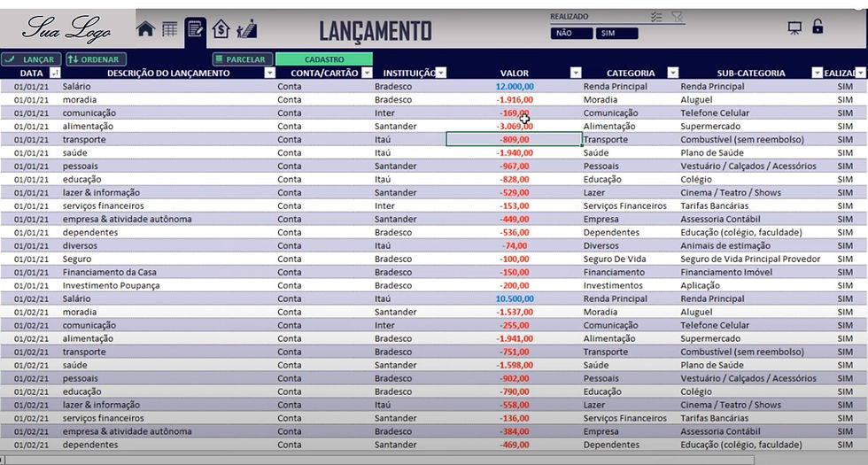
Task: Open the house with dollar sign icon
Action: coord(221,28)
